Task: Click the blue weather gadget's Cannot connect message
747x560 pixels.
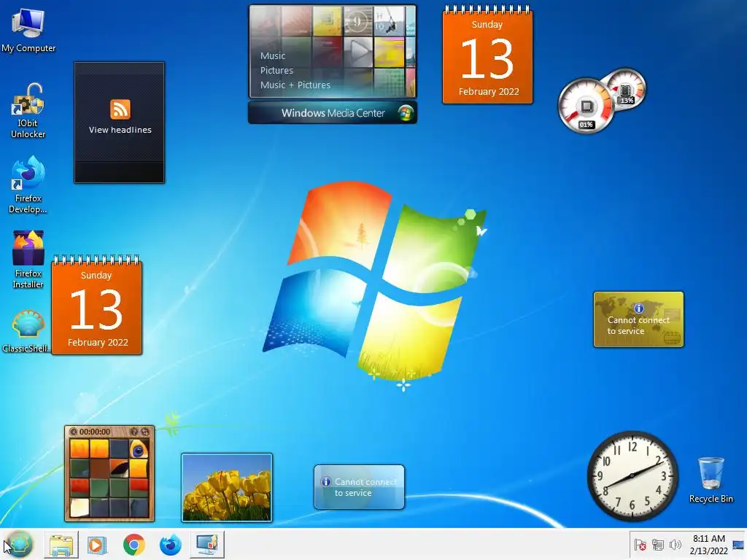Action: [365, 488]
